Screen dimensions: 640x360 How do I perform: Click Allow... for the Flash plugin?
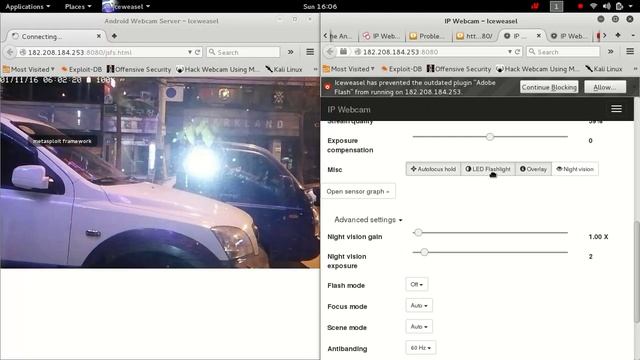pos(605,87)
